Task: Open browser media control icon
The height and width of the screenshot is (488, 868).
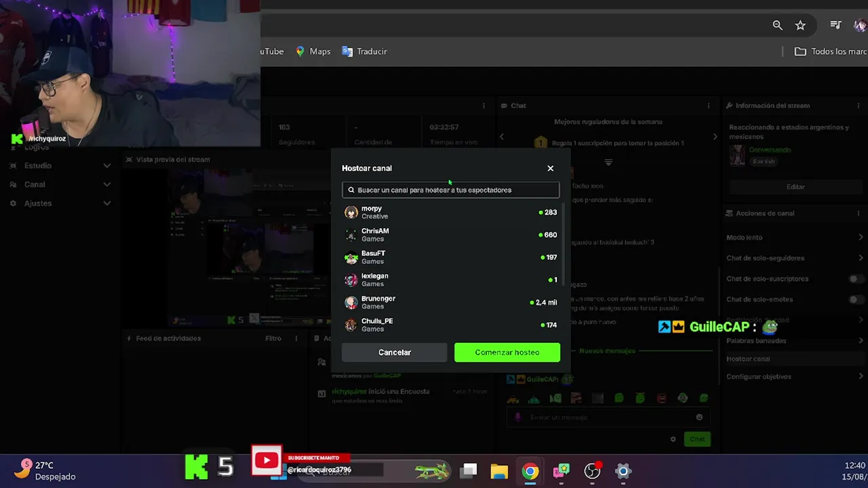Action: click(835, 25)
